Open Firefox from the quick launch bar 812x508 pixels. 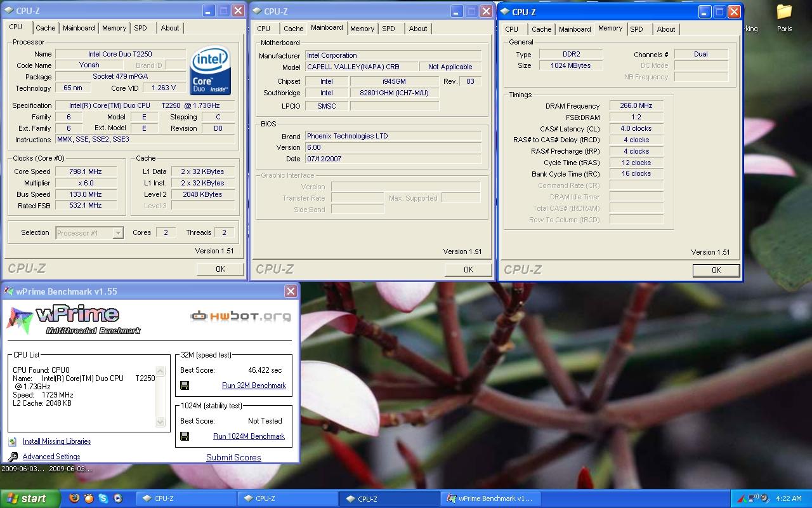coord(75,498)
